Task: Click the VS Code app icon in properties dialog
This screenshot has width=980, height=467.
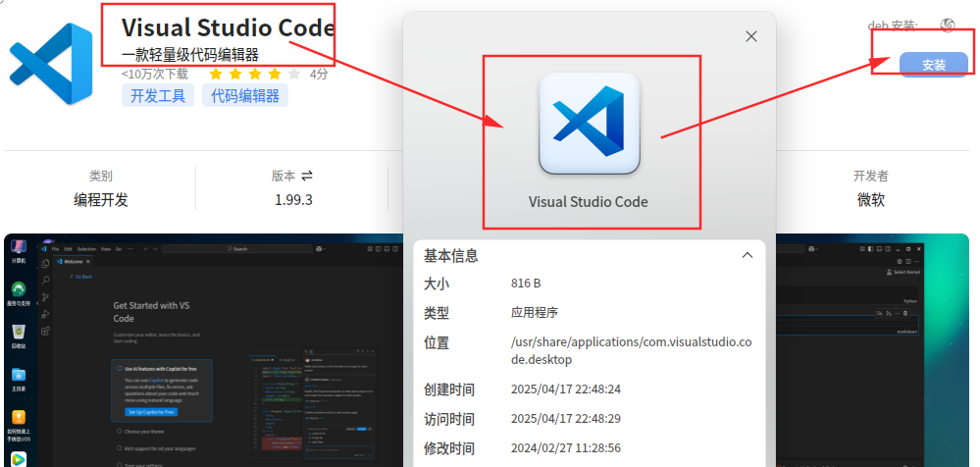Action: [x=590, y=124]
